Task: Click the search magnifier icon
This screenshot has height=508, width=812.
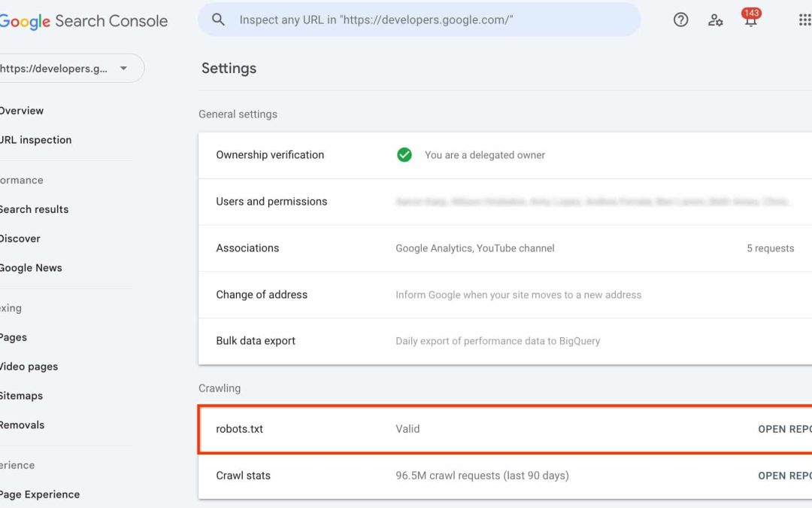Action: tap(218, 20)
